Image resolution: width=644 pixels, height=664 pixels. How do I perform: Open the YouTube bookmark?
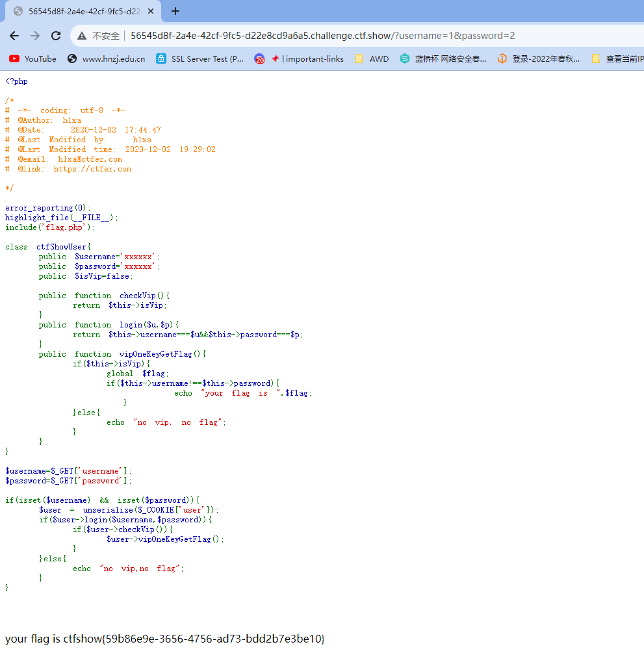pos(33,59)
